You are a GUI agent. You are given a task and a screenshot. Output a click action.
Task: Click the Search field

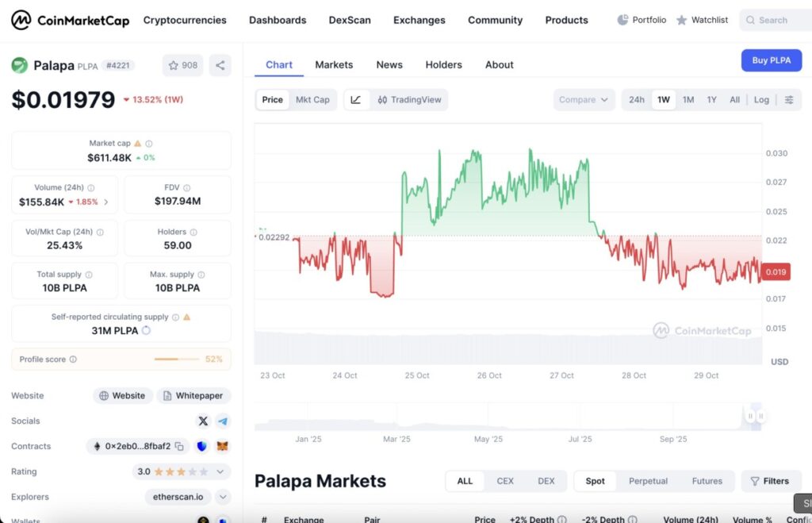[x=773, y=20]
